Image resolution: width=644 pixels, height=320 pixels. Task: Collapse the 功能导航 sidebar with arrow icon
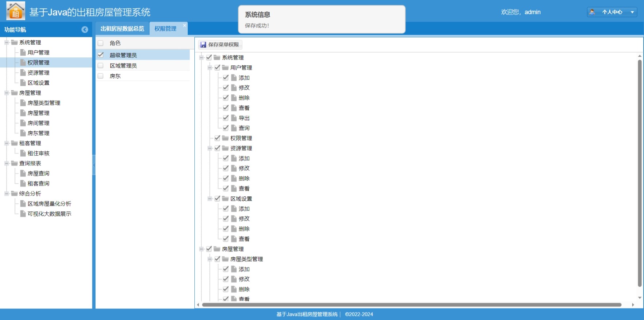coord(85,30)
